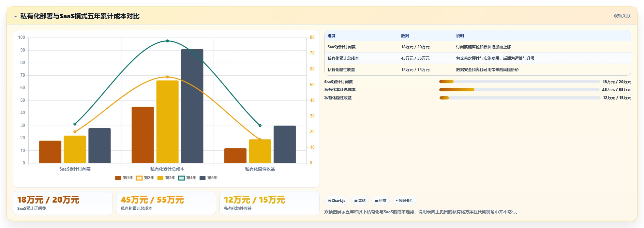The image size is (644, 228).
Task: Click the orange line point above SaaS累计订阅费
Action: click(x=75, y=132)
